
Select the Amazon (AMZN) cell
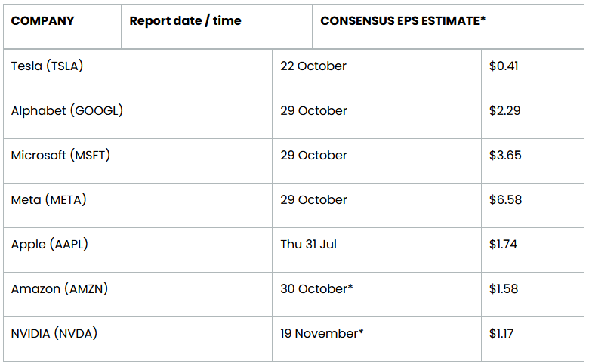(59, 289)
